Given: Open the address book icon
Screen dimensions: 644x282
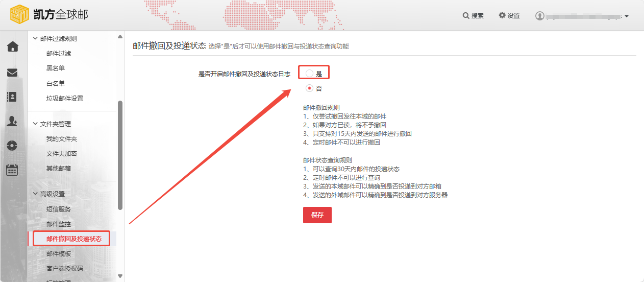Looking at the screenshot, I should click(12, 97).
